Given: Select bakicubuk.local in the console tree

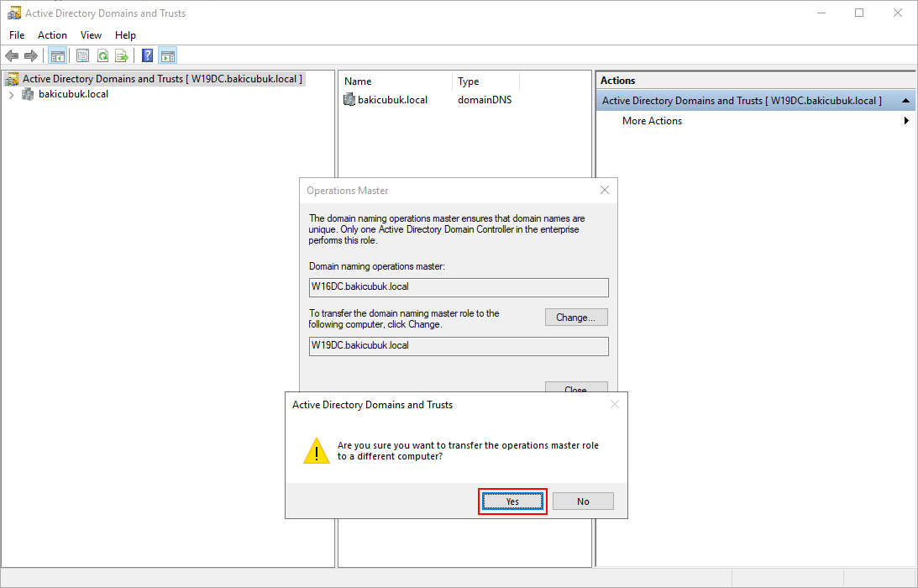Looking at the screenshot, I should pyautogui.click(x=73, y=94).
